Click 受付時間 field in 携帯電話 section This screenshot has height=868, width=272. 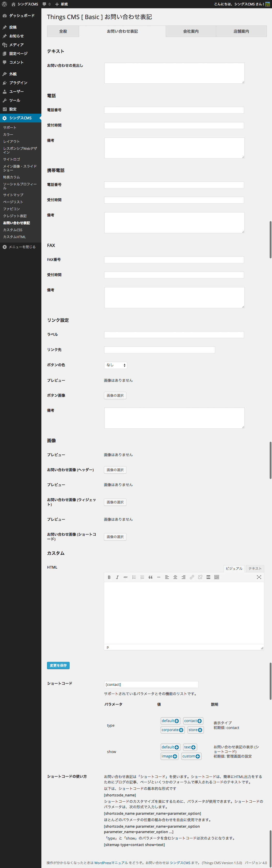point(174,200)
